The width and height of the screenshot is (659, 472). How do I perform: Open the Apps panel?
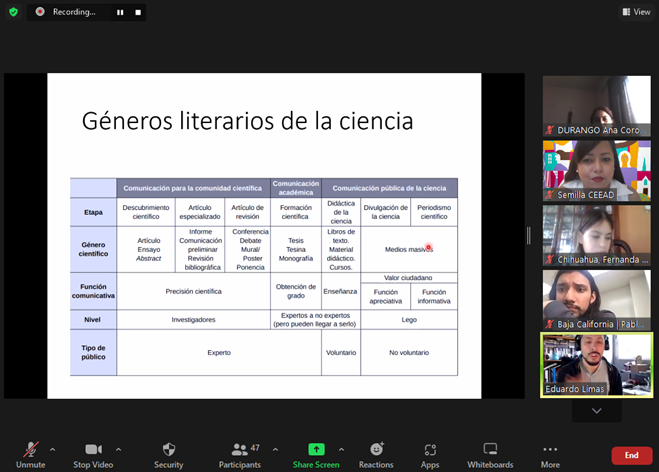[x=430, y=455]
